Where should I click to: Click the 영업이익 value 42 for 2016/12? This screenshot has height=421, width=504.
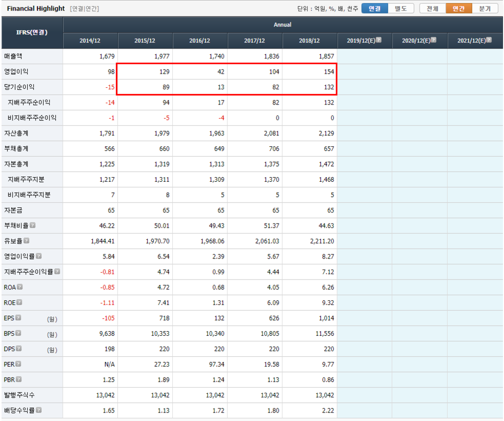(x=221, y=72)
